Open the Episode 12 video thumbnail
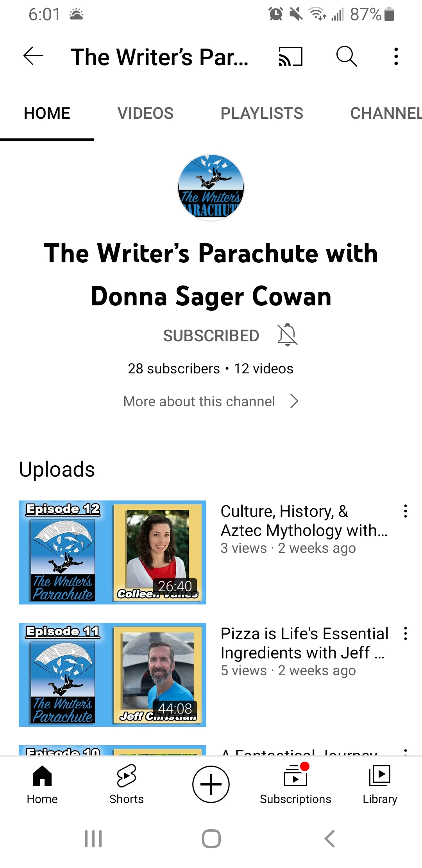Image resolution: width=422 pixels, height=868 pixels. pos(113,552)
